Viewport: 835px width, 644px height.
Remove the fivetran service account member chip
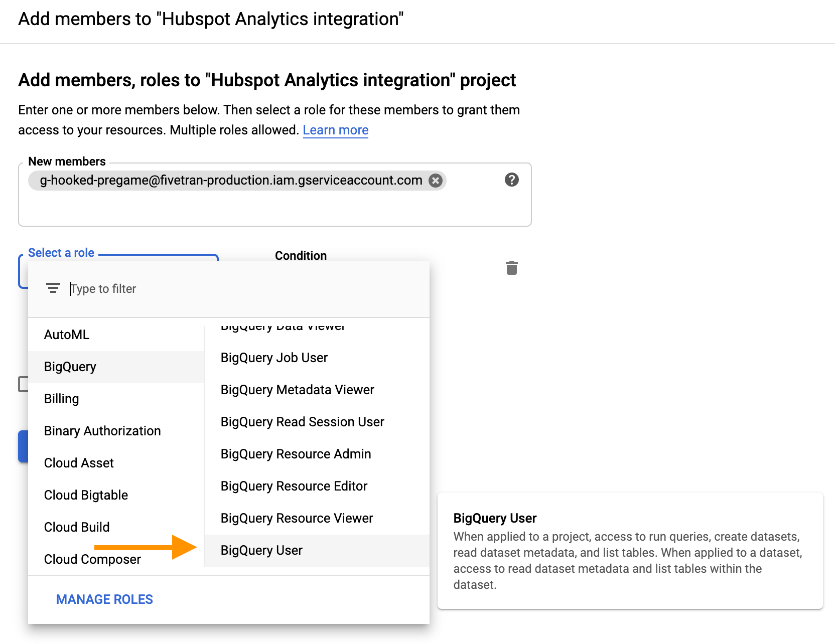tap(436, 181)
